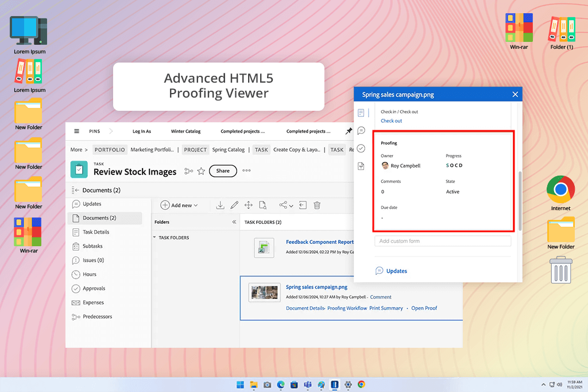Collapse the TASK FOLDERS tree node
The height and width of the screenshot is (392, 588).
pos(154,237)
